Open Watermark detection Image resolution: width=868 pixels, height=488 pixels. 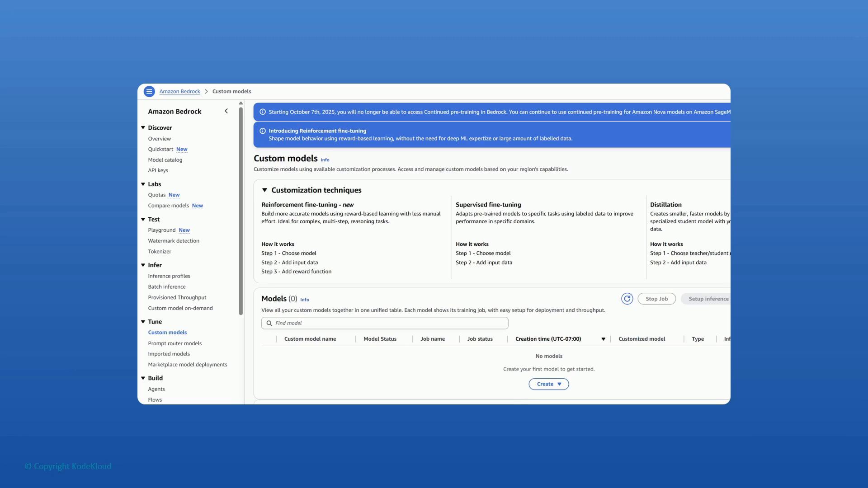[174, 241]
